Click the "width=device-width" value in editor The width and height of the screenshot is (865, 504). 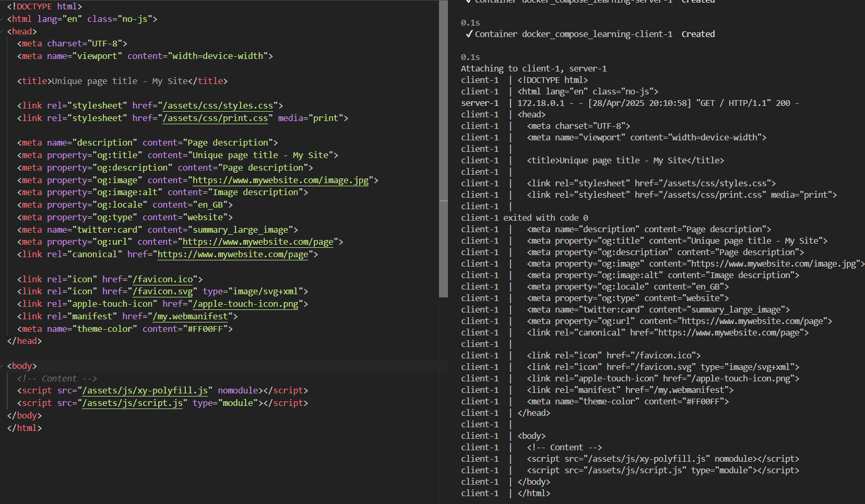[x=218, y=56]
